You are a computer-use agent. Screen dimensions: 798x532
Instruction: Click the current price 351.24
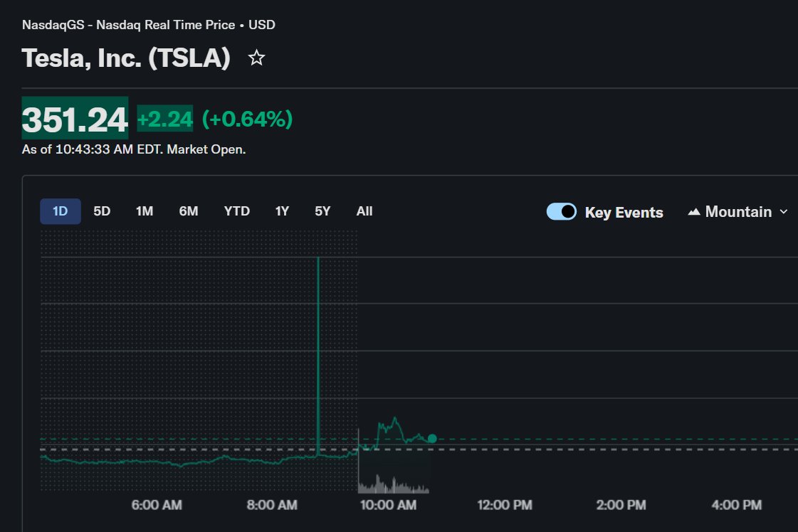(75, 119)
